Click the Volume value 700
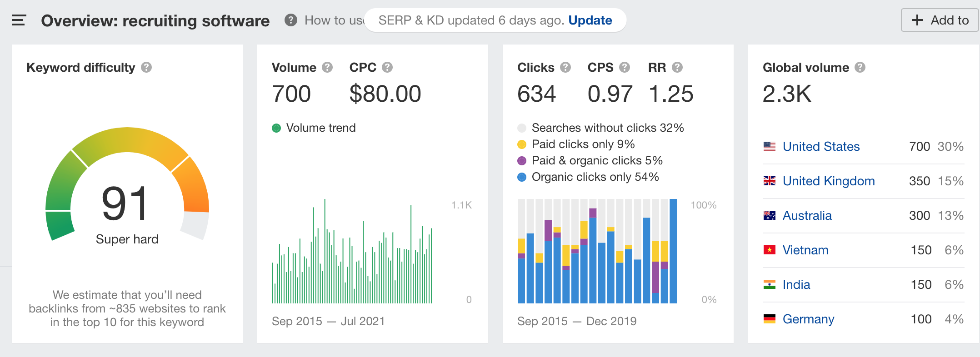The width and height of the screenshot is (980, 357). coord(291,94)
